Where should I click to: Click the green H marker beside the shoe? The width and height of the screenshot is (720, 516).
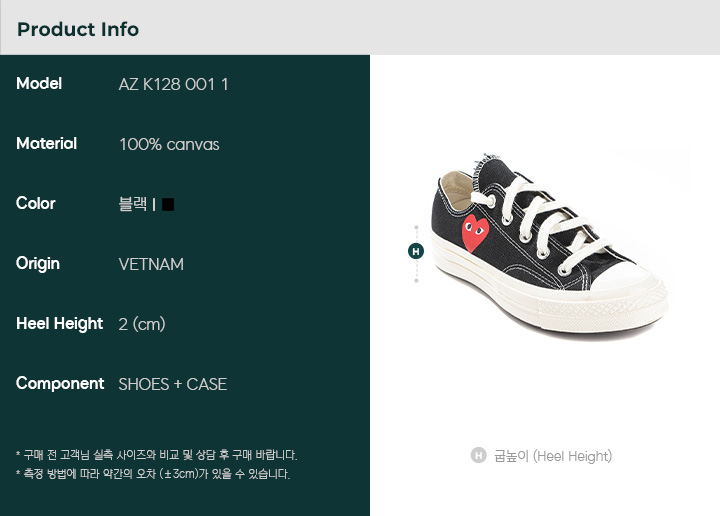tap(416, 251)
